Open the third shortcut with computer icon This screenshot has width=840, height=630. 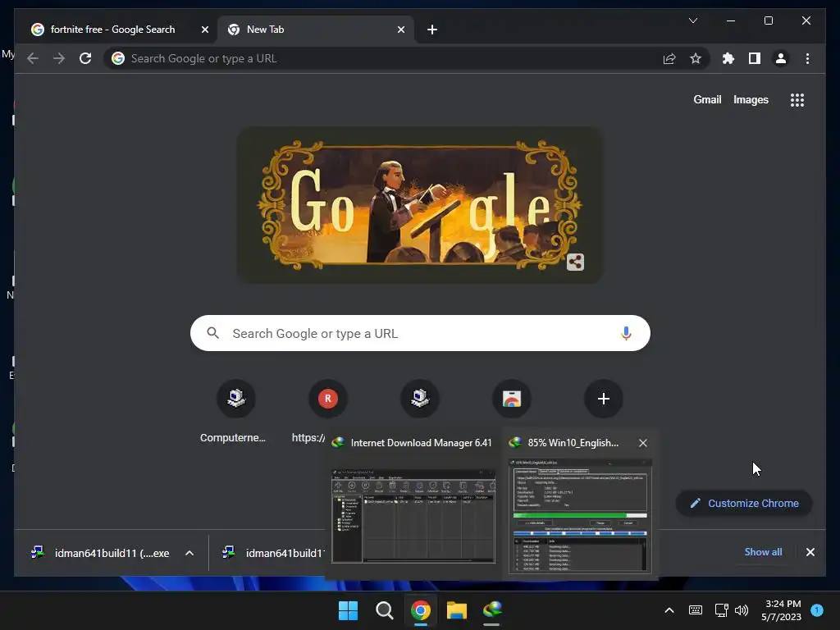[420, 399]
